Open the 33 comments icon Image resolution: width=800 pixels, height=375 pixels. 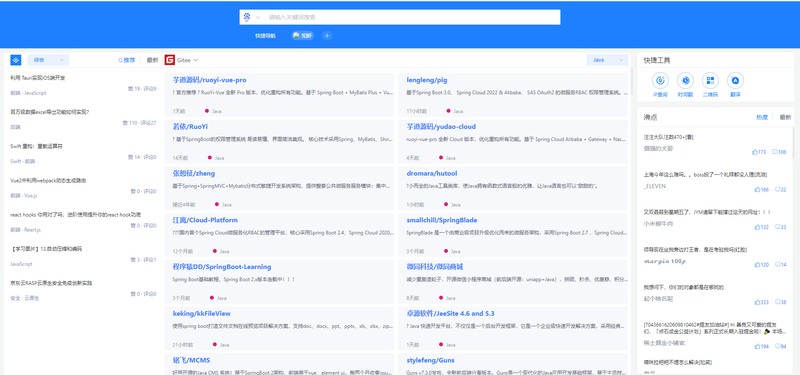(781, 227)
